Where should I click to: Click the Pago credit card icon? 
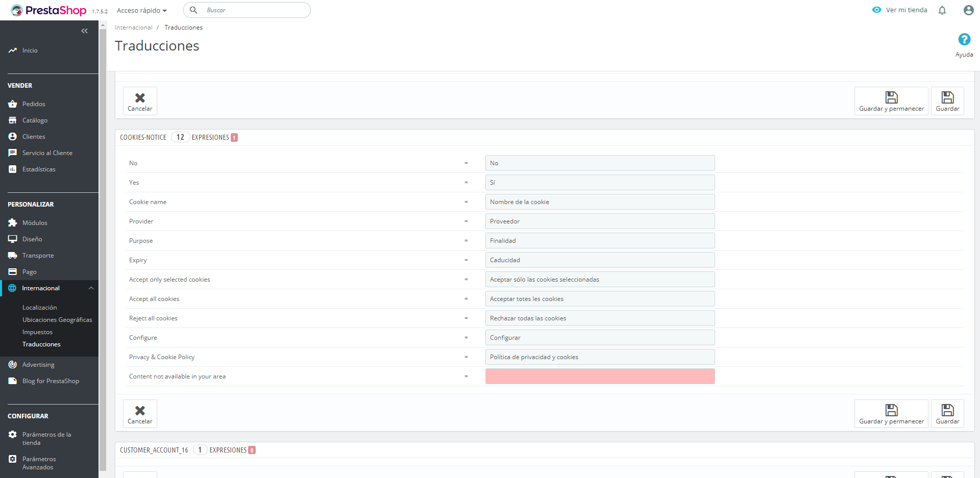(13, 272)
